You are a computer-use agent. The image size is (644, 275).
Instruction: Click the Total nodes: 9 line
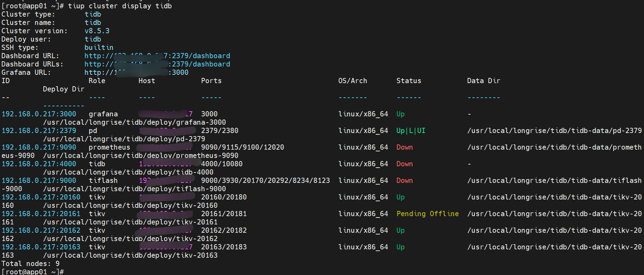coord(31,264)
